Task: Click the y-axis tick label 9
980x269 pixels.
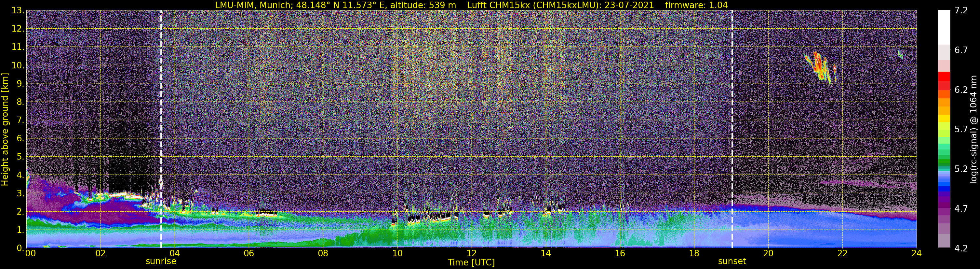Action: [20, 83]
